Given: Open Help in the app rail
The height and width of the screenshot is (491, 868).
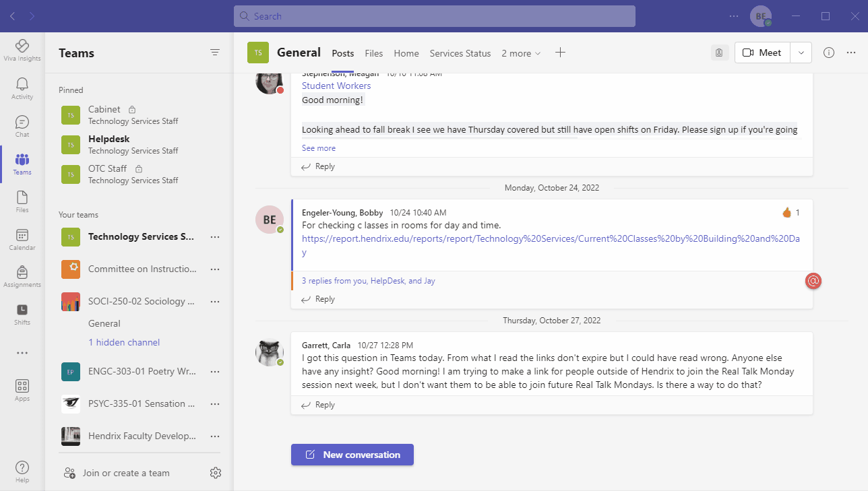Looking at the screenshot, I should 22,471.
